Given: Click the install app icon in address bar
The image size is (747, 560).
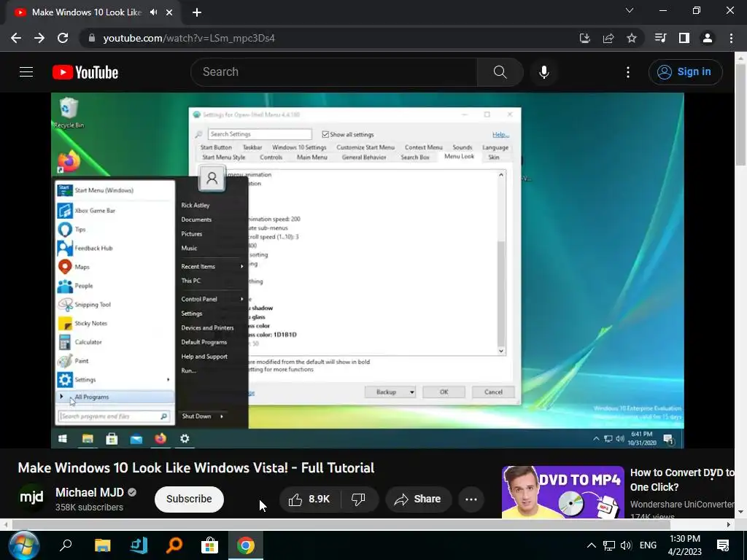Looking at the screenshot, I should coord(584,38).
